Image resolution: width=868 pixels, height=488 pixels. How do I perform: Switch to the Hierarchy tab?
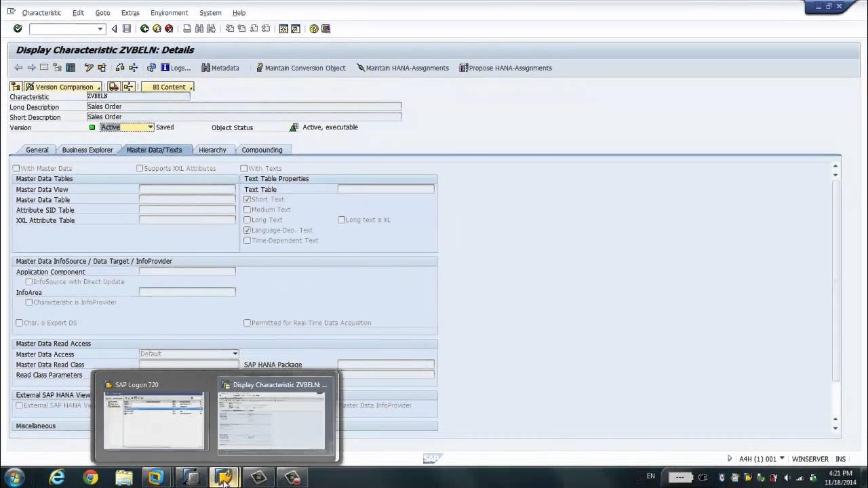coord(212,150)
